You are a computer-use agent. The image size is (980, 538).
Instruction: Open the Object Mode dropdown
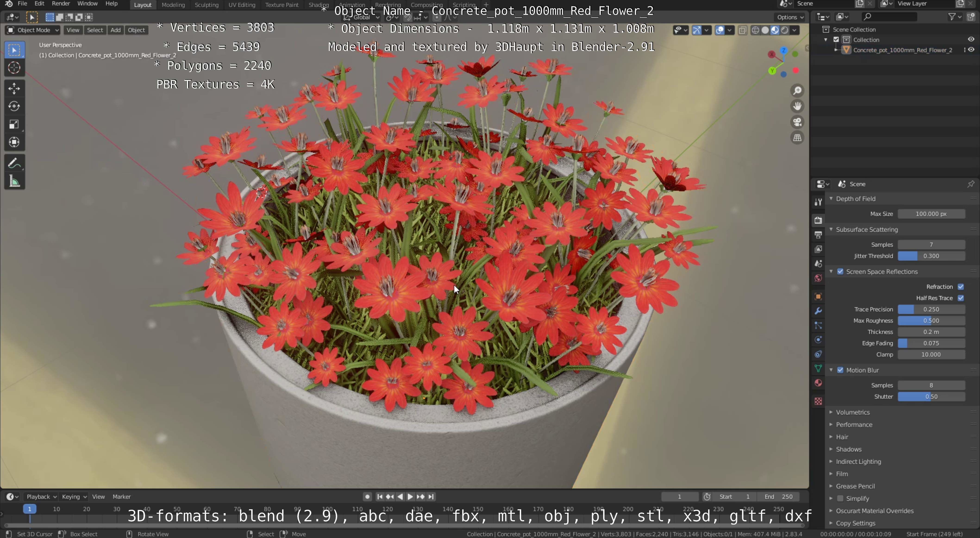[33, 30]
